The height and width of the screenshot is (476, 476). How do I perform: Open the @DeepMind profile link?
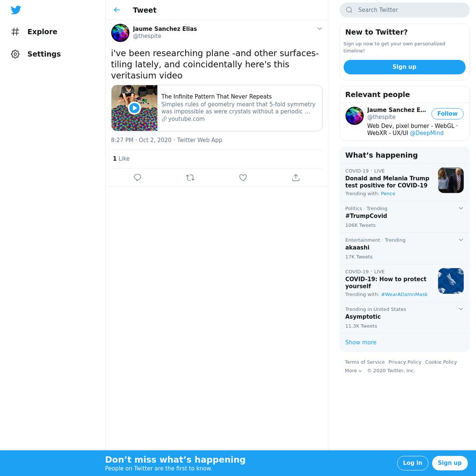coord(426,133)
